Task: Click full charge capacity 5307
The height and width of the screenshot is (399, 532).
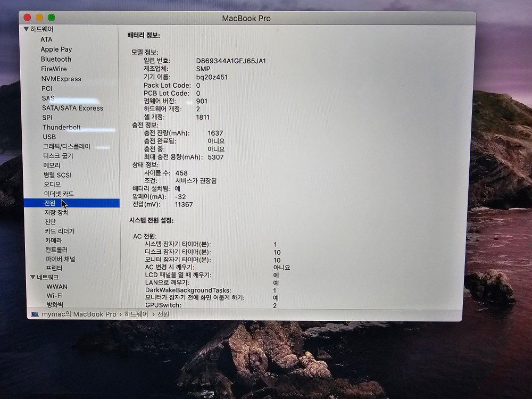Action: [215, 157]
